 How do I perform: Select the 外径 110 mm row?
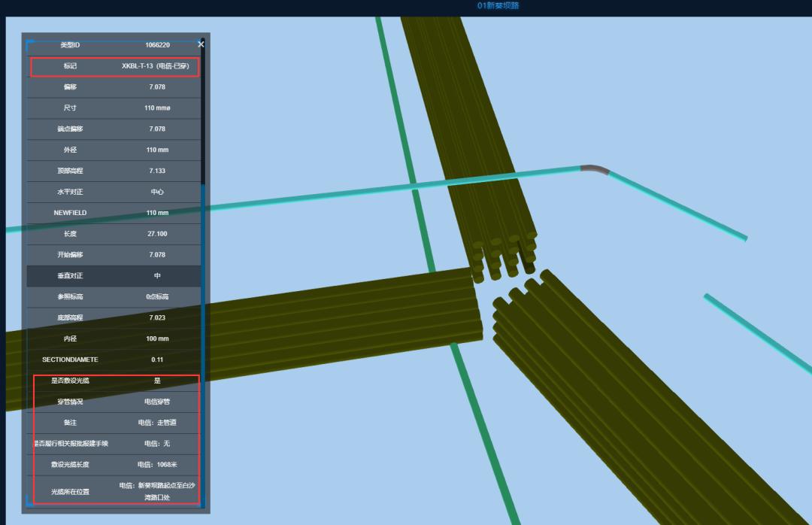click(114, 150)
